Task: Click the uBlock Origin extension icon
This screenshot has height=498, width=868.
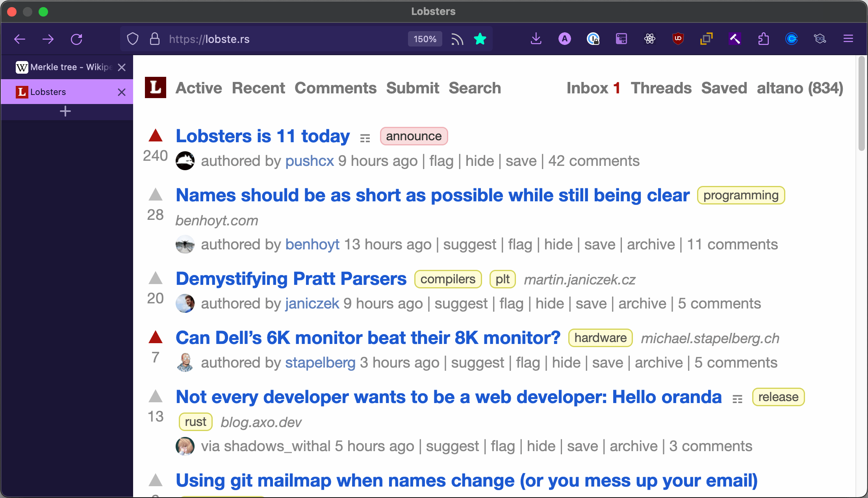Action: click(678, 39)
